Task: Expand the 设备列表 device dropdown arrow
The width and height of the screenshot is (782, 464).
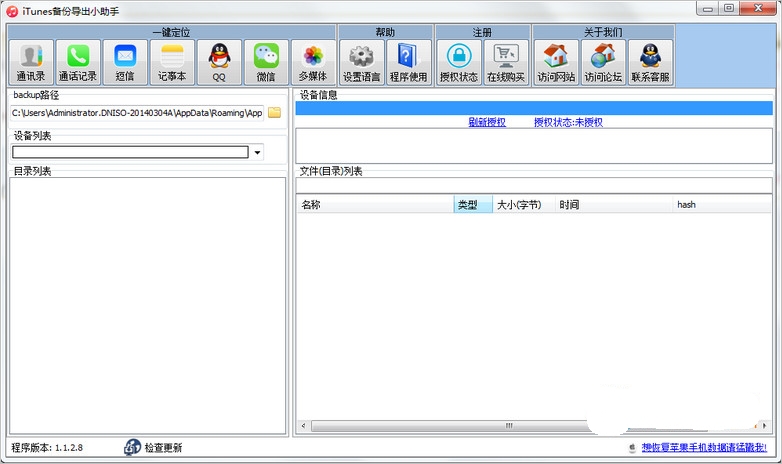Action: [x=257, y=152]
